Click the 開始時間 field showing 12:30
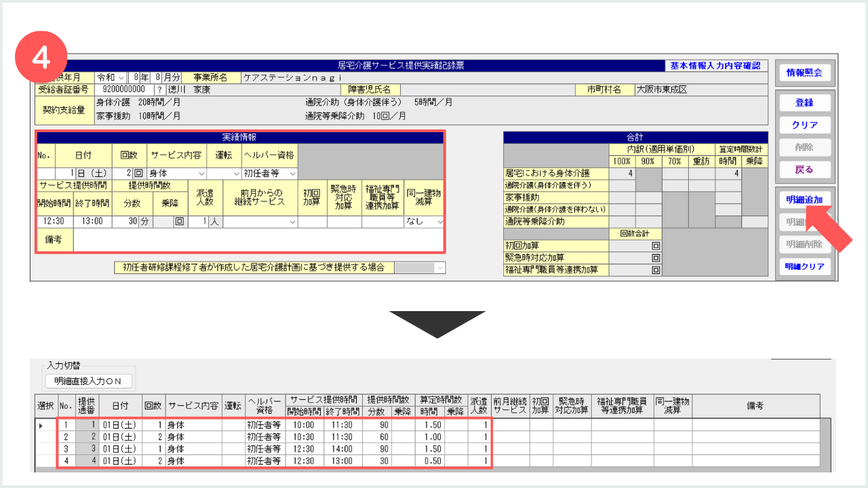This screenshot has width=868, height=488. pos(54,222)
